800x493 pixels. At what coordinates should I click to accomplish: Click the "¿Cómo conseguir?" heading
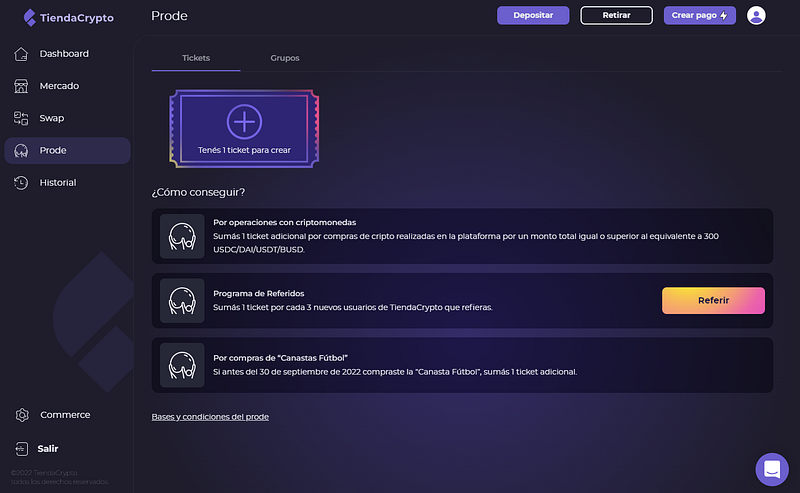coord(198,192)
